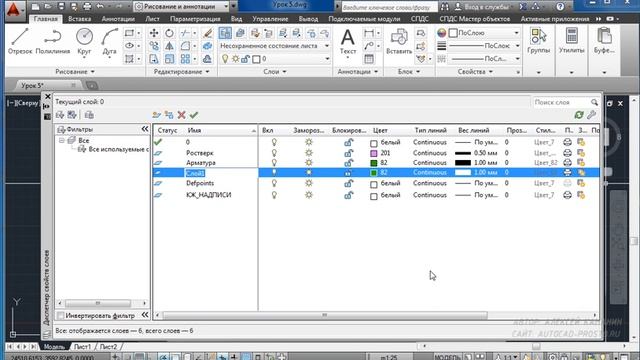This screenshot has height=360, width=640.
Task: Activate the Move tool in Редактирование
Action: [x=154, y=33]
